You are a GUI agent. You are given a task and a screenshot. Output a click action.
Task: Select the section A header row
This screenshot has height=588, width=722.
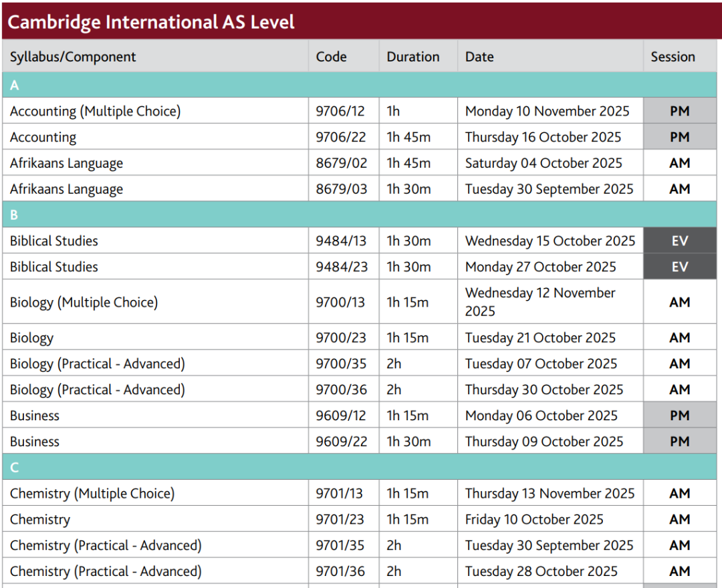coord(360,85)
